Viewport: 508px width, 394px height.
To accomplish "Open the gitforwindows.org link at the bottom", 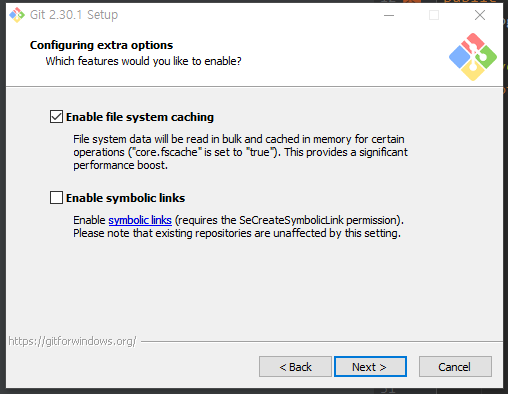I will pyautogui.click(x=72, y=341).
